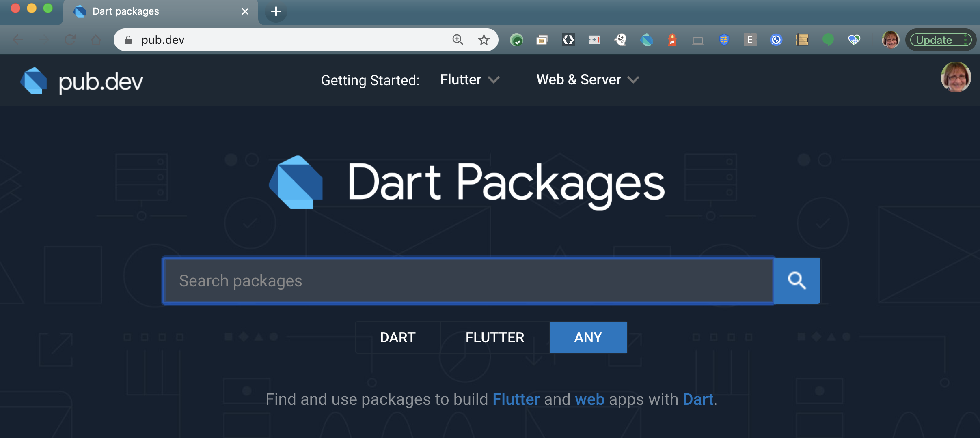This screenshot has width=980, height=438.
Task: Click inside the Search packages field
Action: point(467,280)
